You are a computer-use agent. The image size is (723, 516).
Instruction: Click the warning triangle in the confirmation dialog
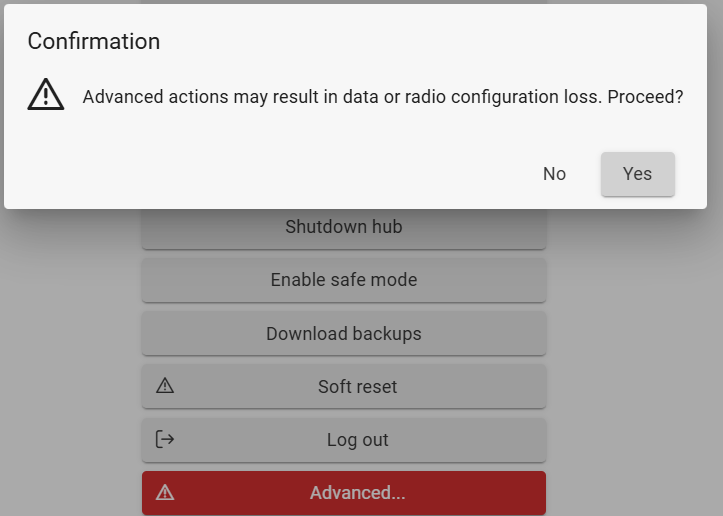coord(46,94)
